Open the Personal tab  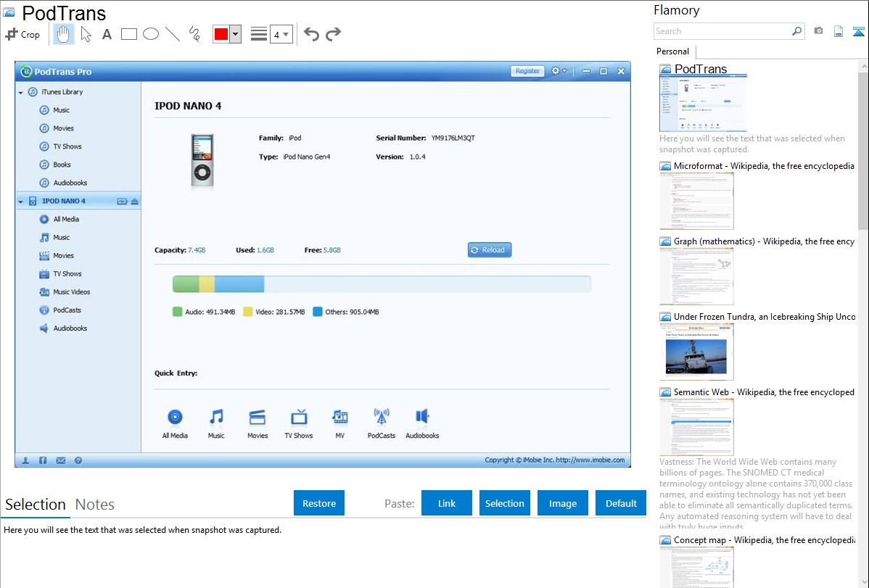(672, 51)
